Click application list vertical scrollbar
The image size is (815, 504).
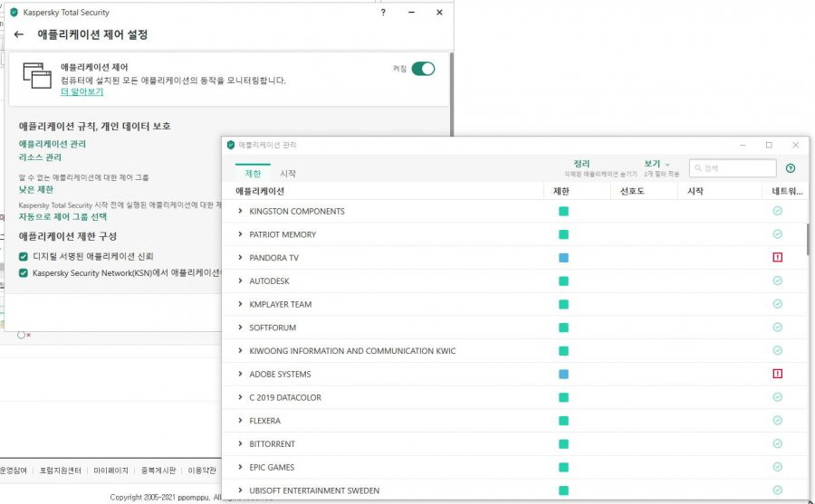pos(807,240)
